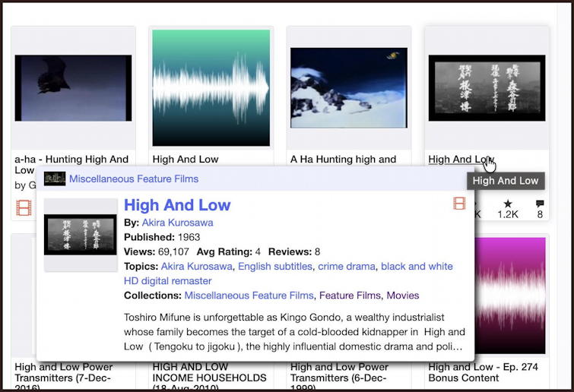574x392 pixels.
Task: Open the popup header collection thumbnail icon
Action: coord(55,179)
